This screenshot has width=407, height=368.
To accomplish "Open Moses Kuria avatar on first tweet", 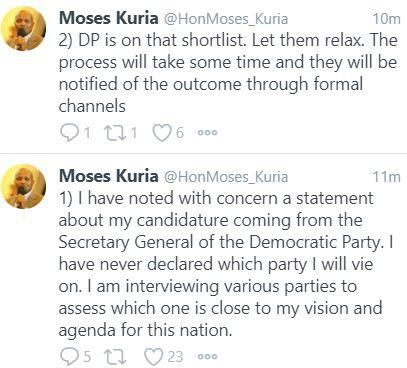I will pyautogui.click(x=23, y=29).
